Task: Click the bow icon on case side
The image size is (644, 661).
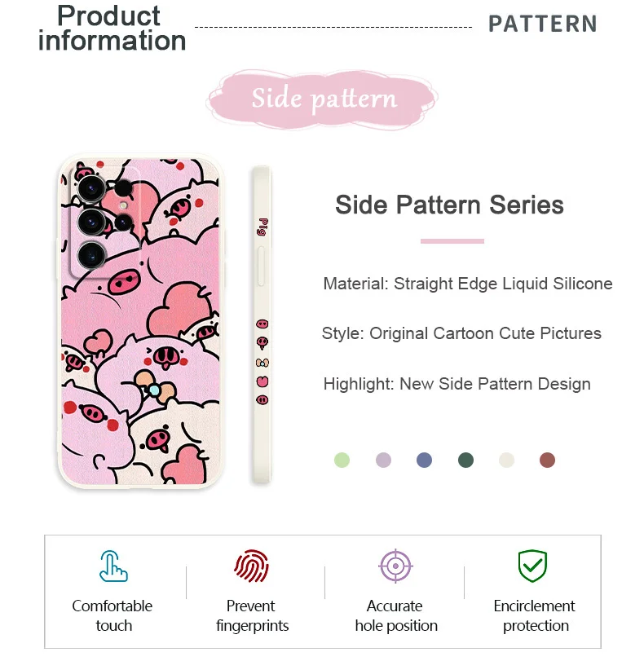Action: pyautogui.click(x=262, y=363)
